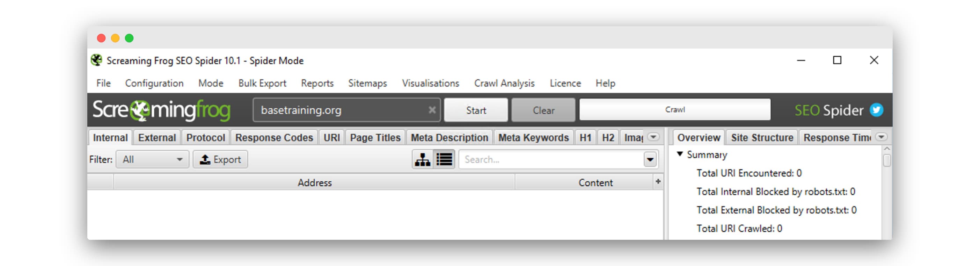Open the Configuration menu
This screenshot has width=980, height=266.
154,83
